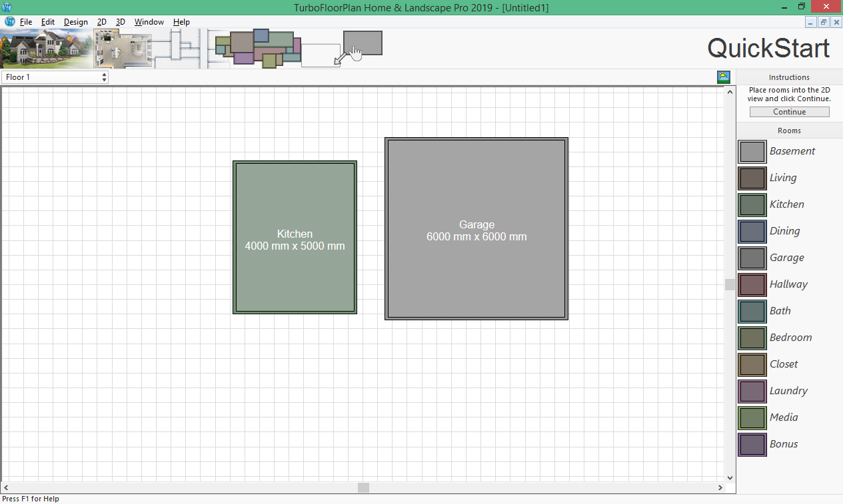
Task: Open the 2D menu
Action: click(102, 22)
